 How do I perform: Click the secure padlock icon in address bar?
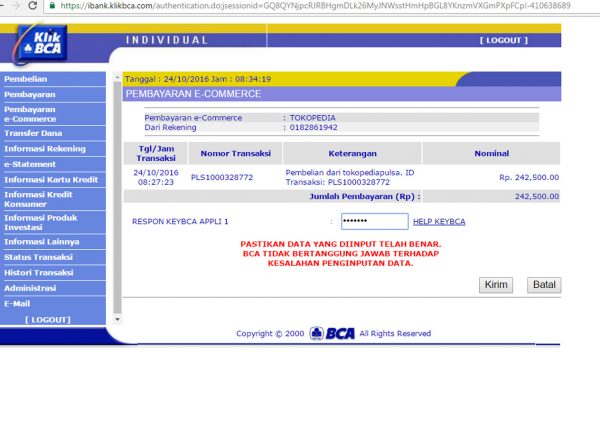[52, 5]
